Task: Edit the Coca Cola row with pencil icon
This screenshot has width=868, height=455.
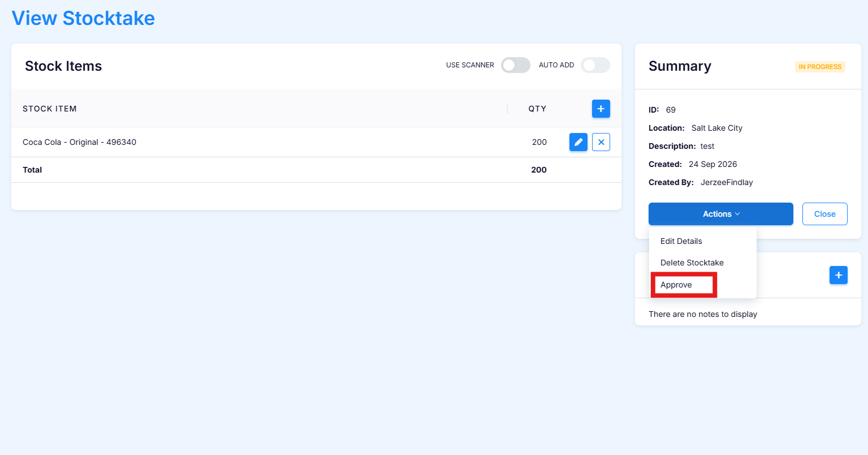Action: [x=578, y=142]
